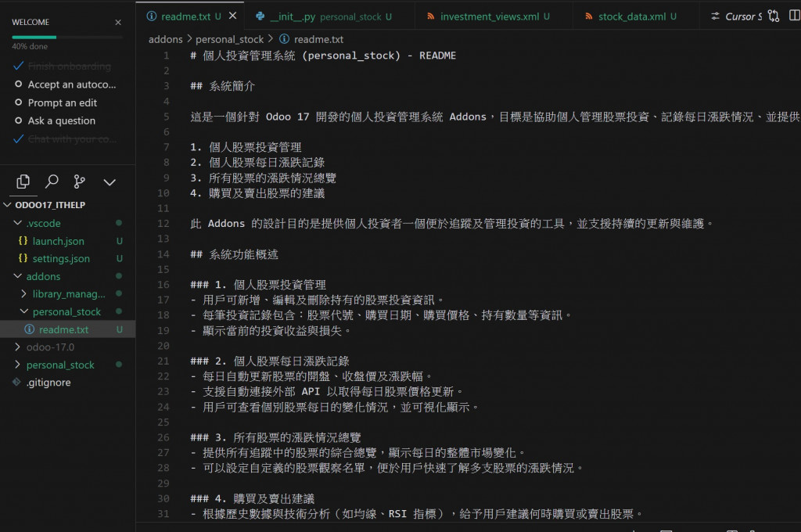This screenshot has height=532, width=801.
Task: Collapse the addons folder
Action: coord(67,276)
